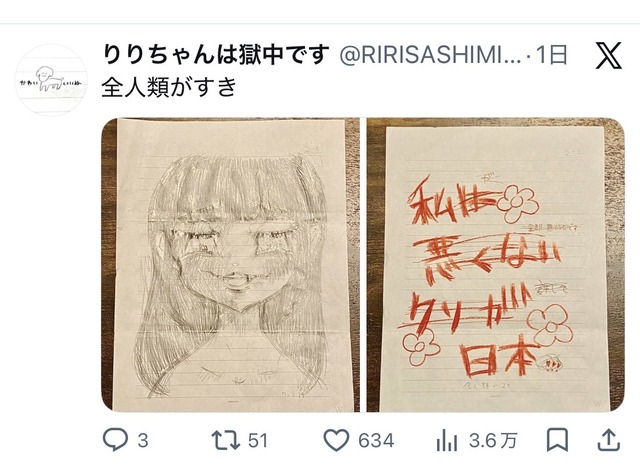The width and height of the screenshot is (640, 468).
Task: Retweet using the circular arrows icon
Action: (x=225, y=440)
